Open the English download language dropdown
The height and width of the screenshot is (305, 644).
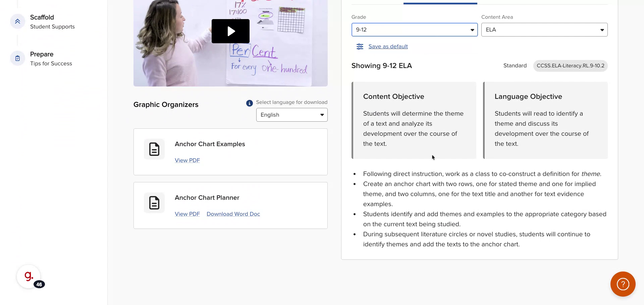(x=291, y=115)
